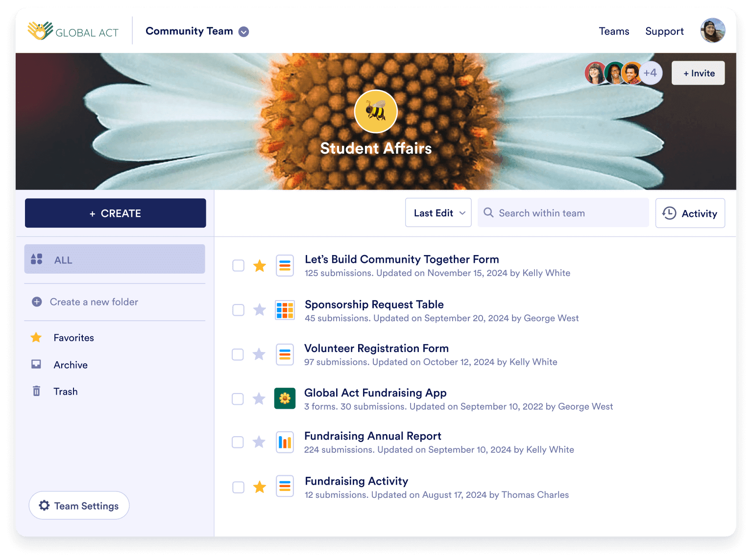Screen dimensions: 752x560
Task: Click the + CREATE button
Action: [116, 213]
